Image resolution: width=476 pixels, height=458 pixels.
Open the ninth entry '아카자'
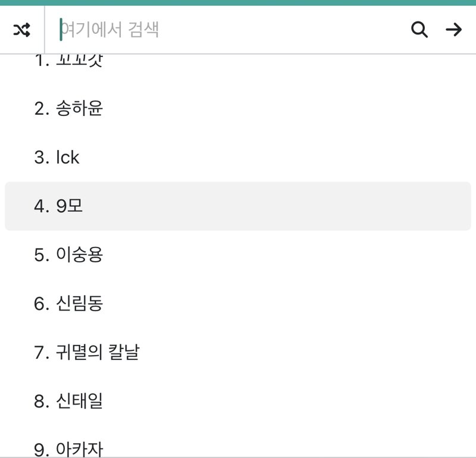click(x=237, y=448)
